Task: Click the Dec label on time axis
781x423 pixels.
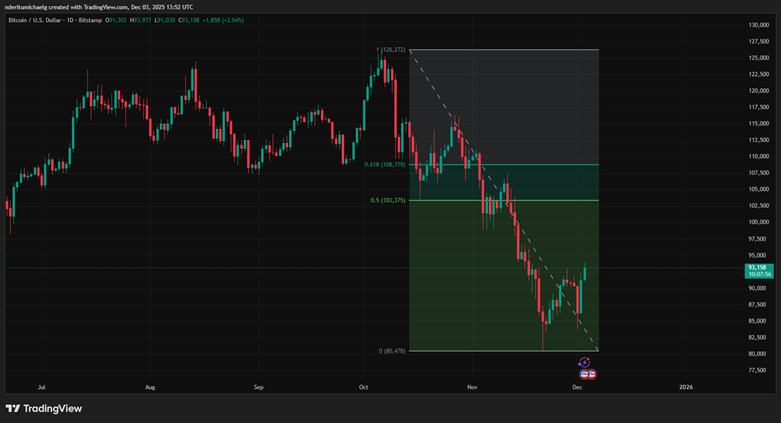Action: pos(577,387)
